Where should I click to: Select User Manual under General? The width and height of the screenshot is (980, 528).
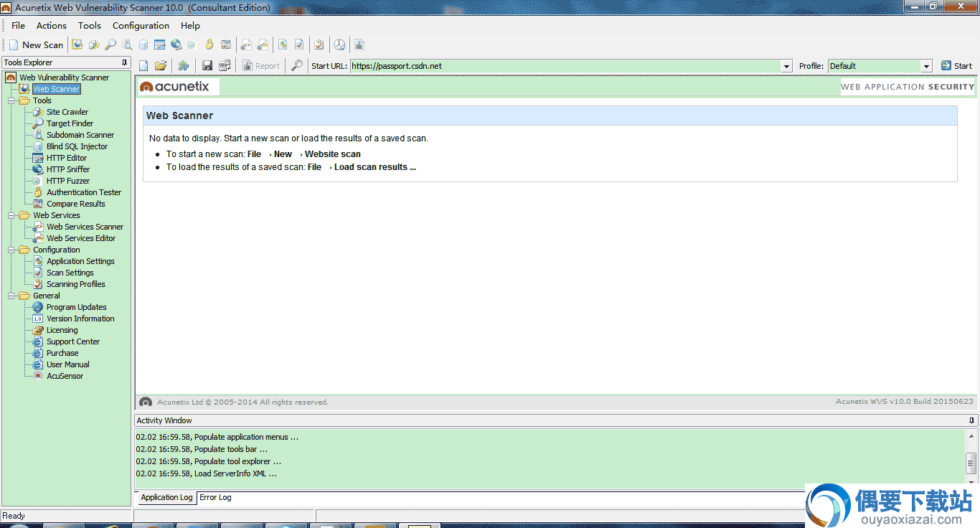68,364
